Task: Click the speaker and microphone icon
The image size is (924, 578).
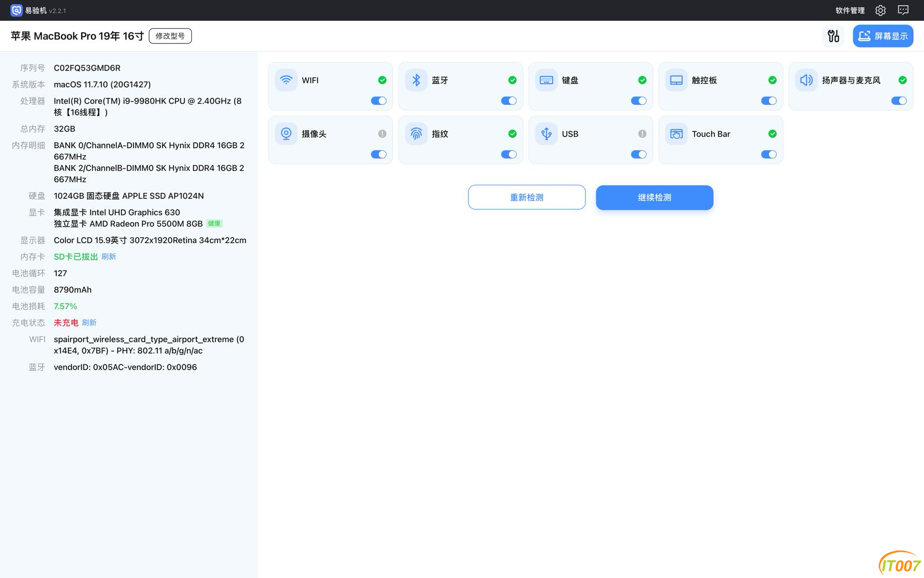Action: click(x=806, y=80)
